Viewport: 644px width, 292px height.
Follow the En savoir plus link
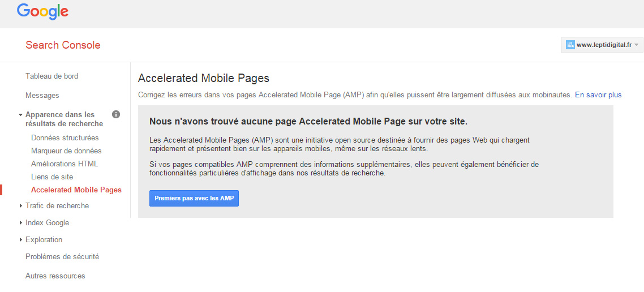(x=598, y=95)
